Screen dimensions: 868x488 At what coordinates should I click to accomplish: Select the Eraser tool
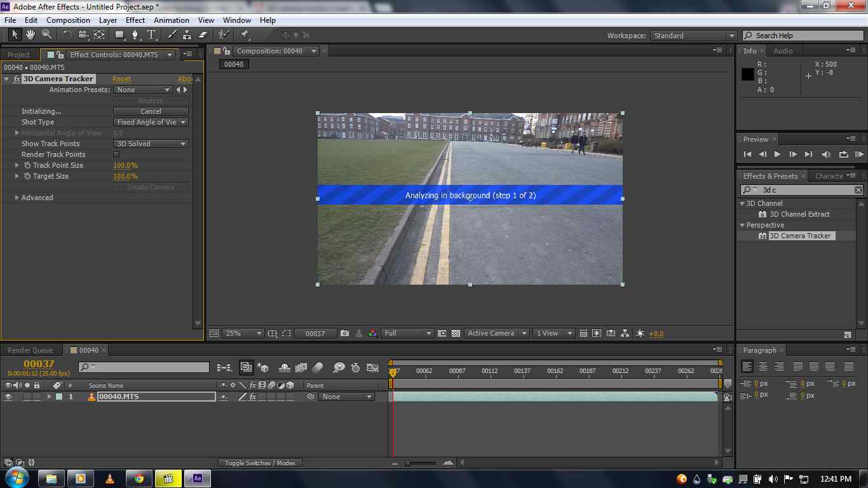click(x=203, y=35)
